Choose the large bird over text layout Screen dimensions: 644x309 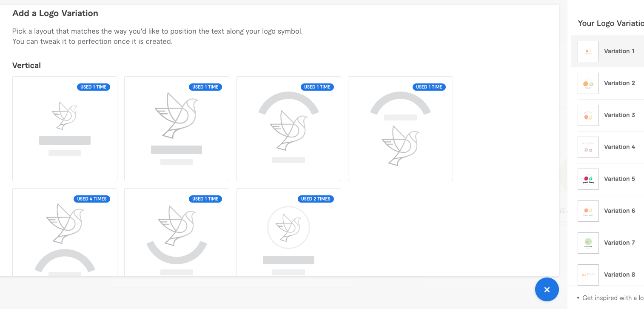pos(177,129)
